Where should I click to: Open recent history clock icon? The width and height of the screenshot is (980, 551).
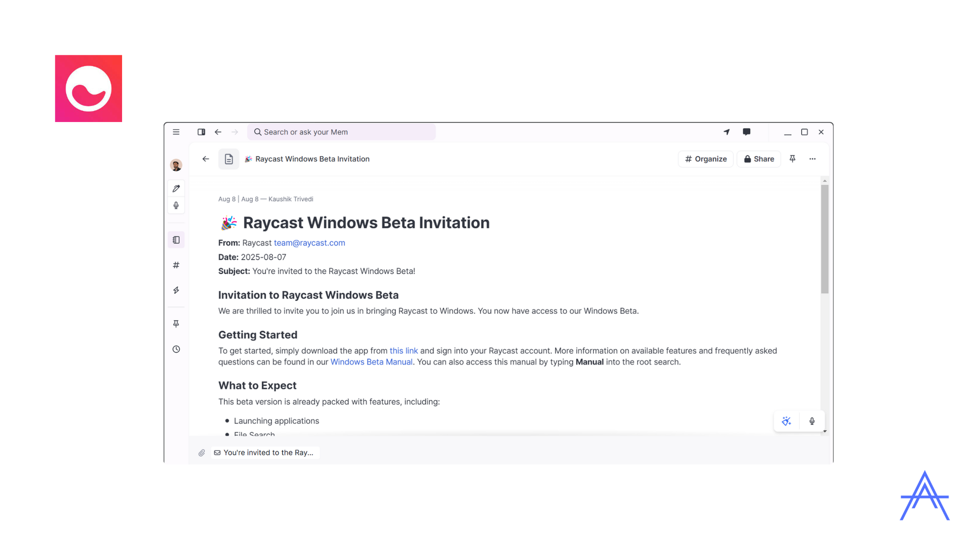[176, 349]
